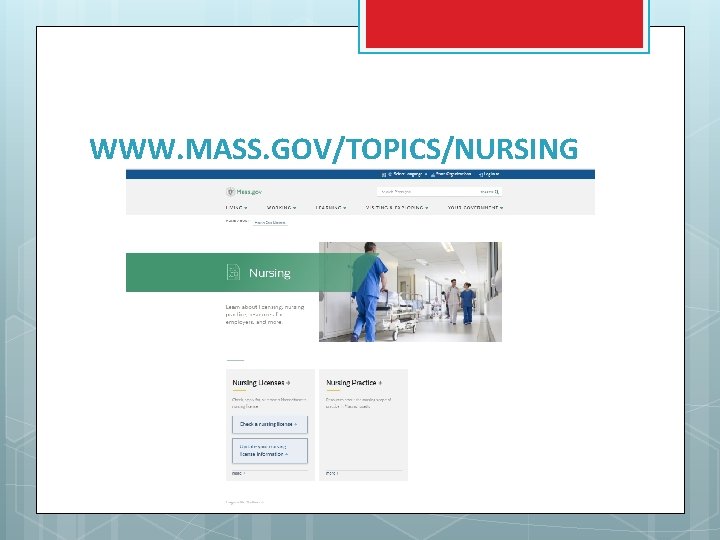Screen dimensions: 720x540
Task: Click Check a nursing license button
Action: [x=270, y=424]
